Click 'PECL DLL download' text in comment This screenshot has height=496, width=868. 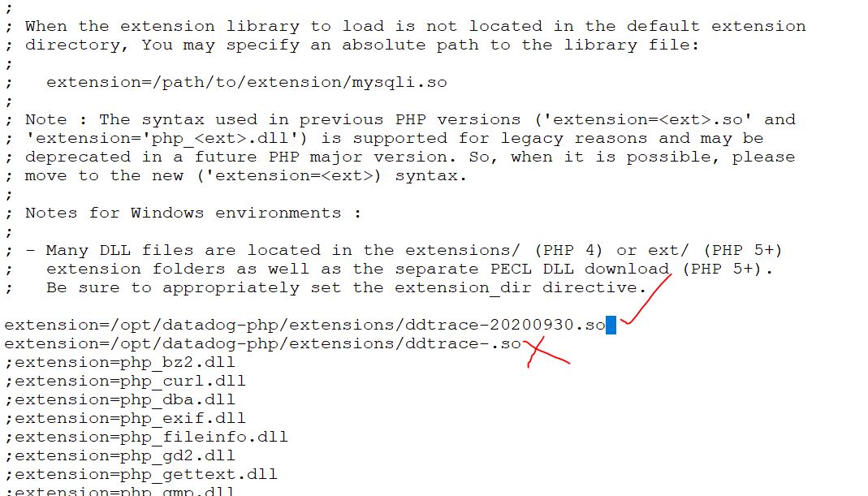coord(580,269)
